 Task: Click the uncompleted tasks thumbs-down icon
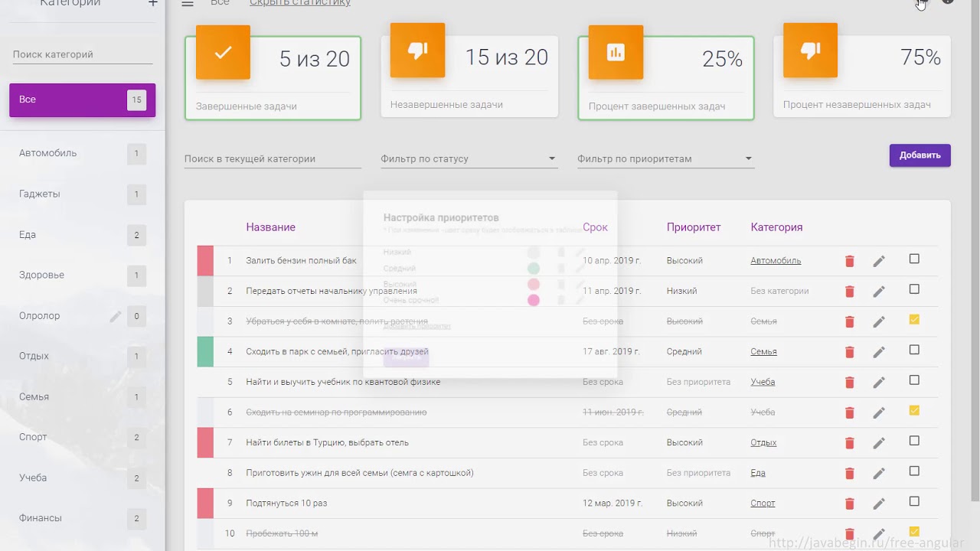[x=417, y=51]
